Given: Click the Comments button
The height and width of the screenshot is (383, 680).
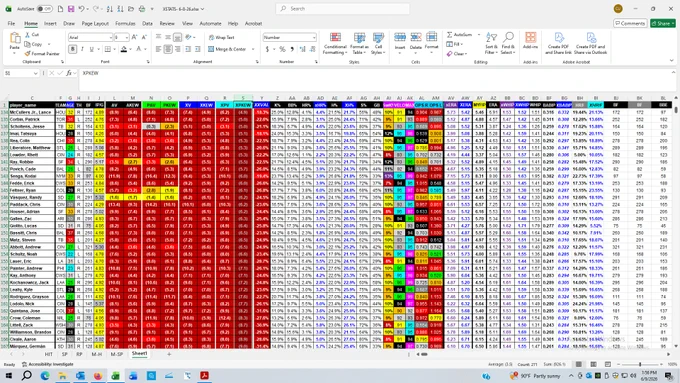Looking at the screenshot, I should 630,23.
